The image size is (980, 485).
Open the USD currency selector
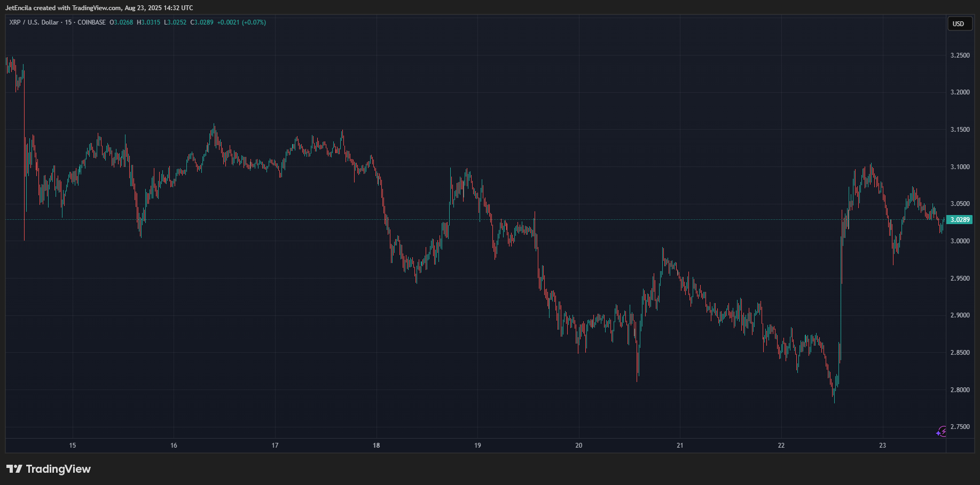click(x=960, y=23)
